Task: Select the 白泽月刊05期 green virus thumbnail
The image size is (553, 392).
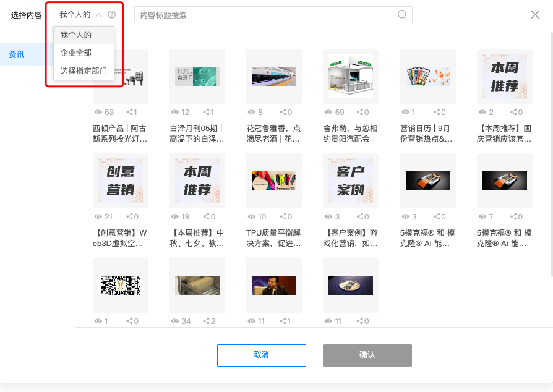Action: [197, 76]
